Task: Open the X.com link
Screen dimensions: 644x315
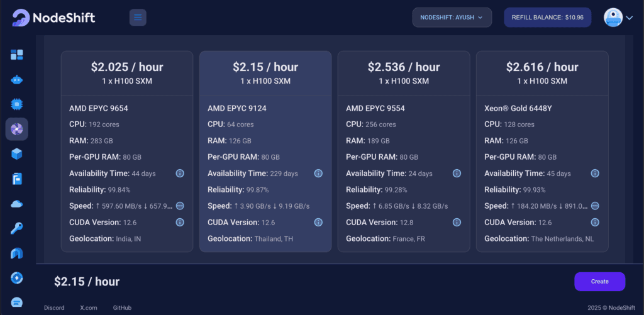Action: 88,307
